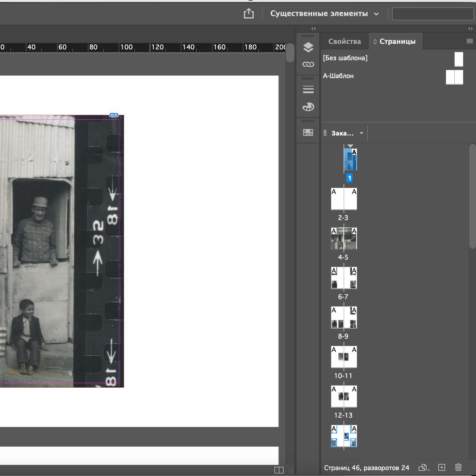Click the Страниц 46, разворотов 24 status text
This screenshot has width=476, height=476.
[366, 468]
